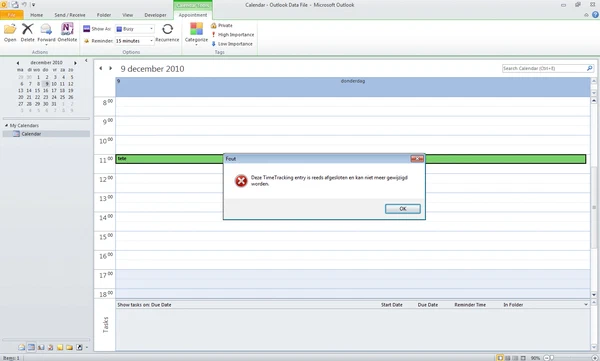Switch to Classic view in status bar
Image resolution: width=600 pixels, height=361 pixels.
(523, 358)
